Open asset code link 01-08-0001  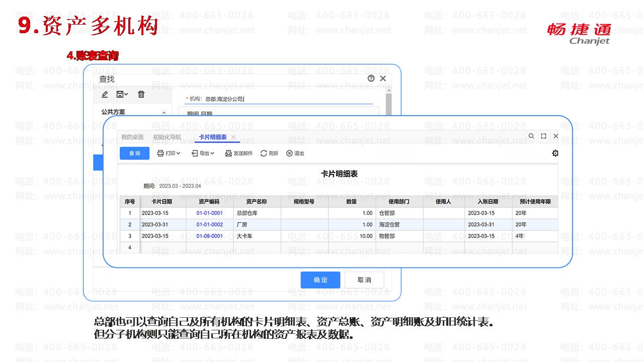coord(209,236)
